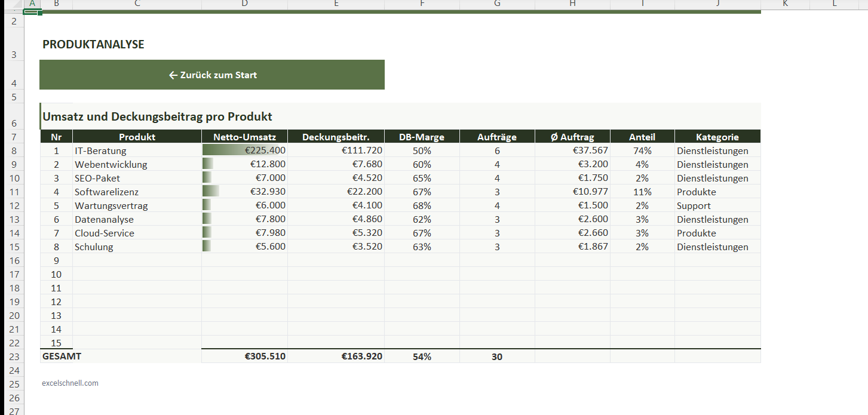Select the total Aufträge cell showing 30
868x415 pixels.
coord(497,356)
